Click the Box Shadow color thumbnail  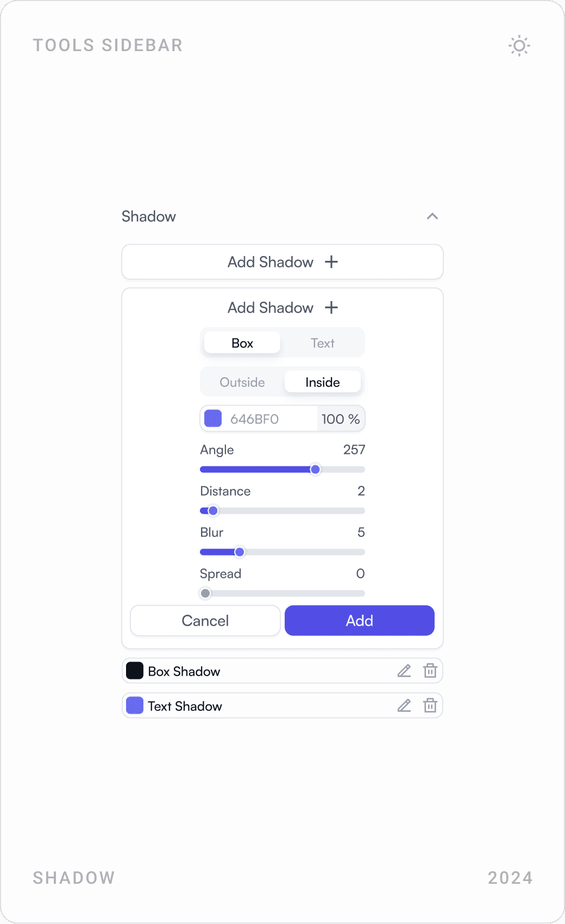coord(134,671)
